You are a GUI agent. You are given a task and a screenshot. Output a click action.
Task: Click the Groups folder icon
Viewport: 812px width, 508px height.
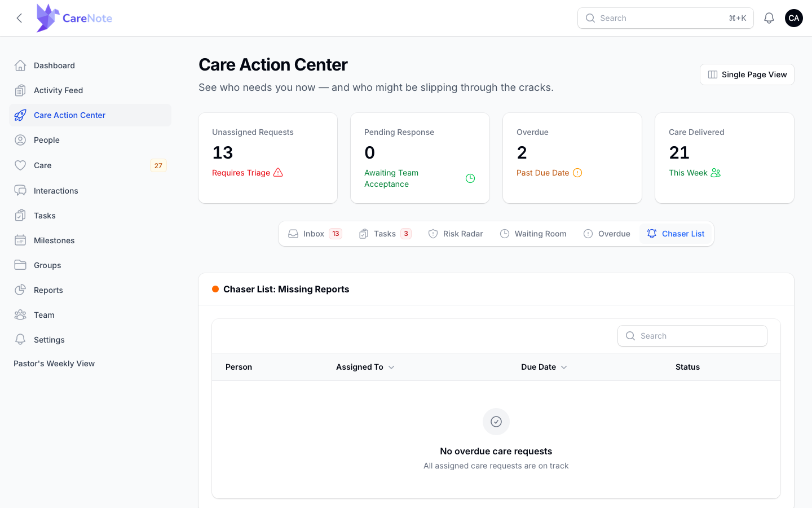coord(20,265)
